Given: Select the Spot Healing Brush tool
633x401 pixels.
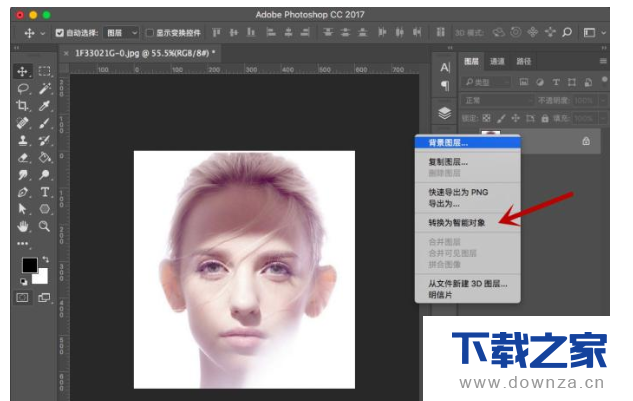Looking at the screenshot, I should [x=23, y=123].
